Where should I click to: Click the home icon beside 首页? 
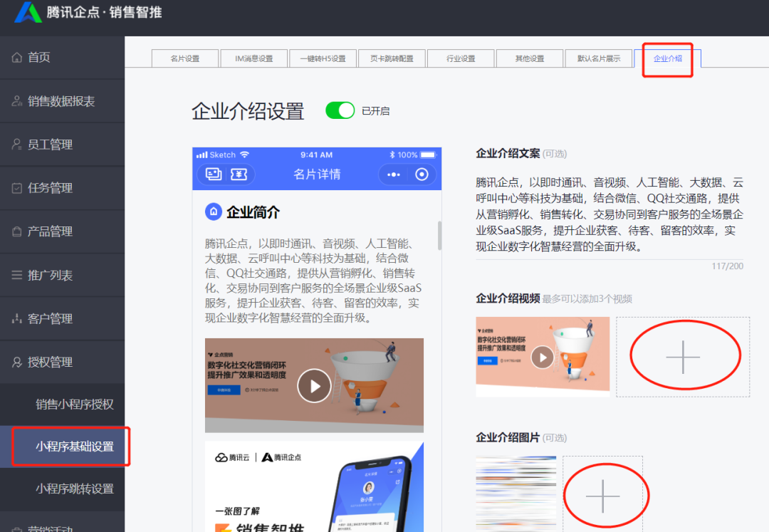point(16,58)
